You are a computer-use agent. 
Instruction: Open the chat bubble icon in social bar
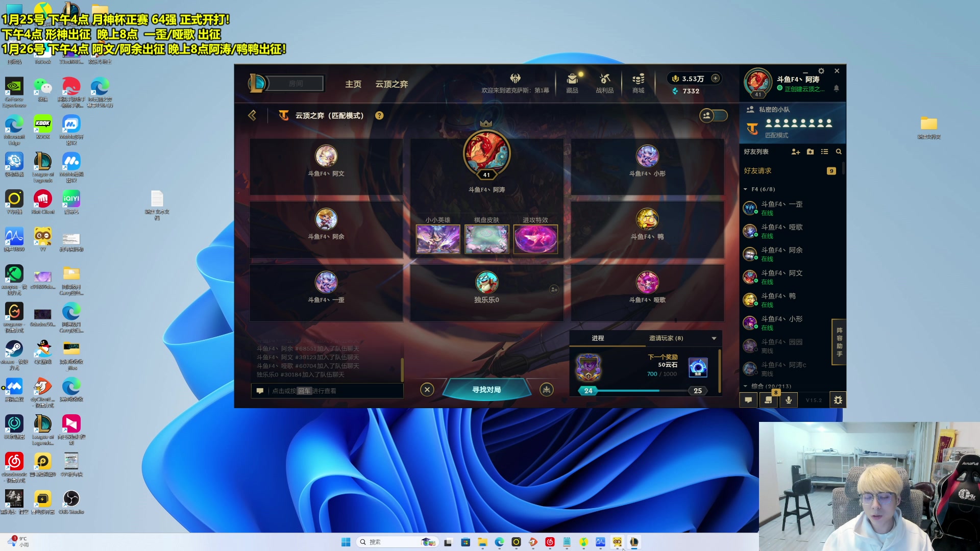(x=748, y=400)
